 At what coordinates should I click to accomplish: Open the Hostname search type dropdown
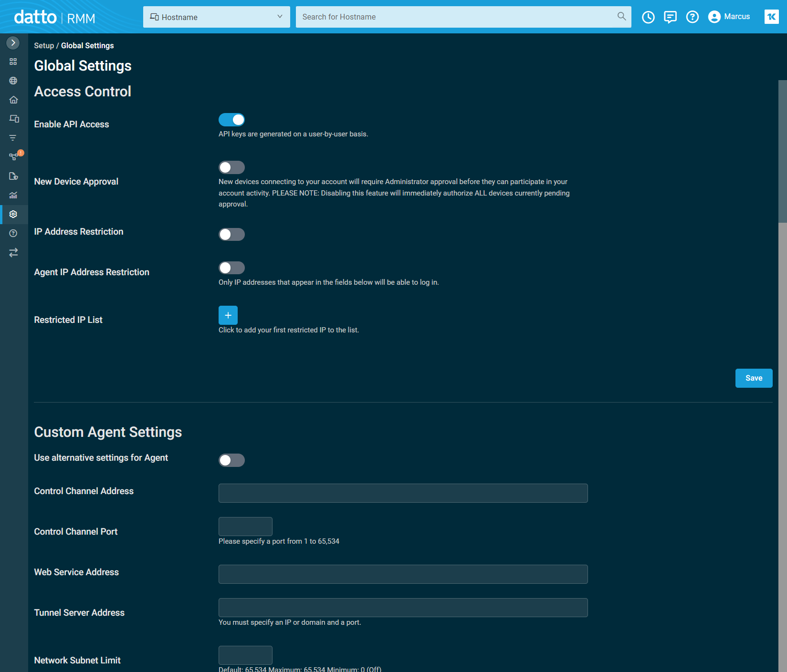217,17
